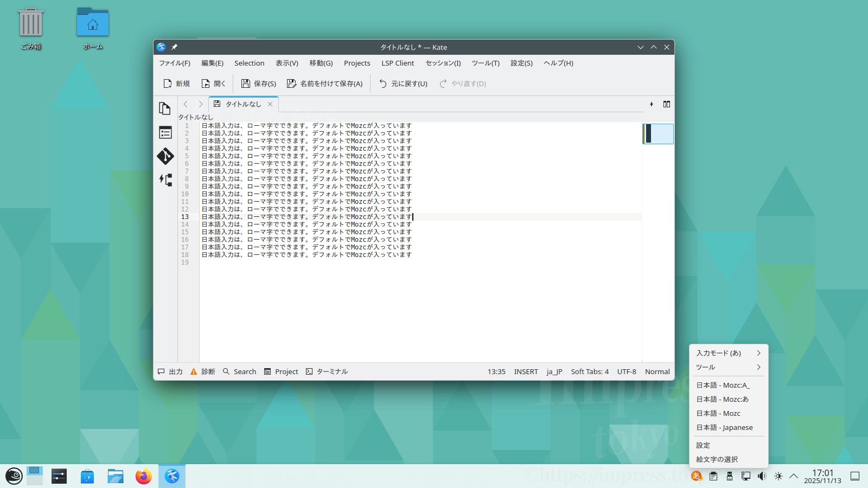Viewport: 868px width, 488px height.
Task: Close the タイトルなし tab
Action: pyautogui.click(x=270, y=104)
